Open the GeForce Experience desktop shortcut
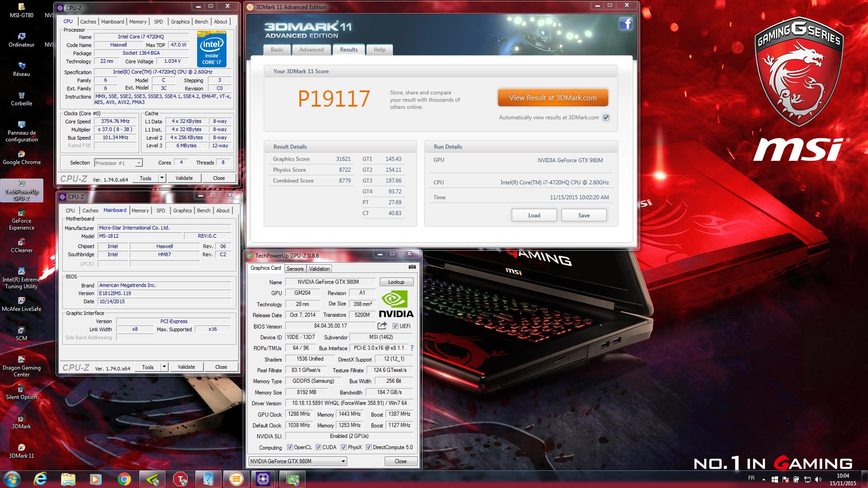Screen dimensions: 868x488 pyautogui.click(x=21, y=220)
